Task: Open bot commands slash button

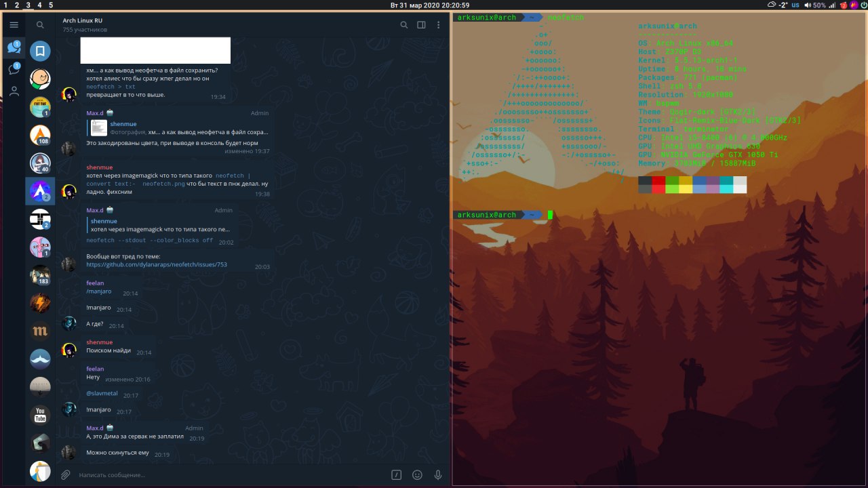Action: click(x=397, y=475)
